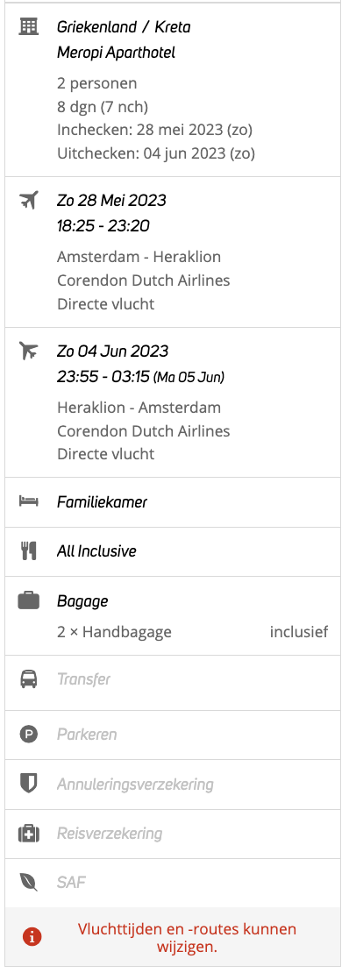Screen dimensions: 349x980
Task: Click the All Inclusive label
Action: tap(96, 551)
